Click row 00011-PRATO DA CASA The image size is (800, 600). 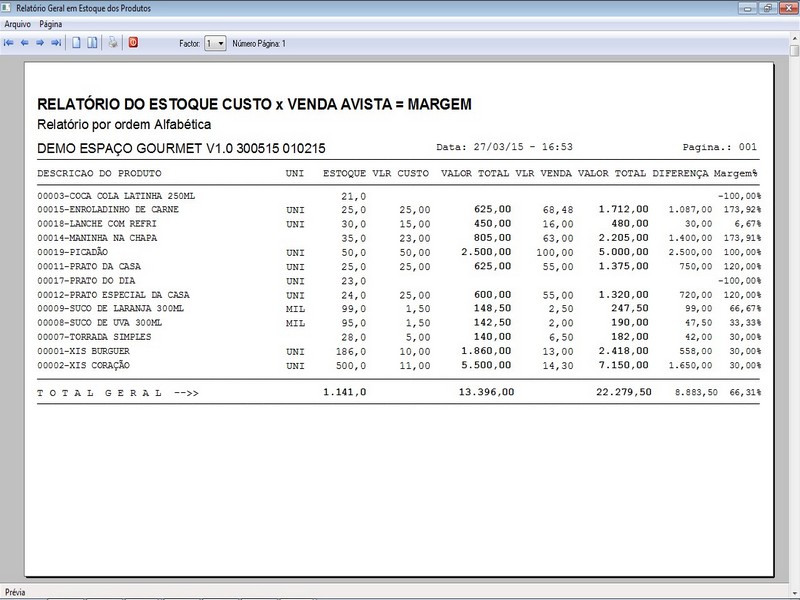tap(399, 267)
